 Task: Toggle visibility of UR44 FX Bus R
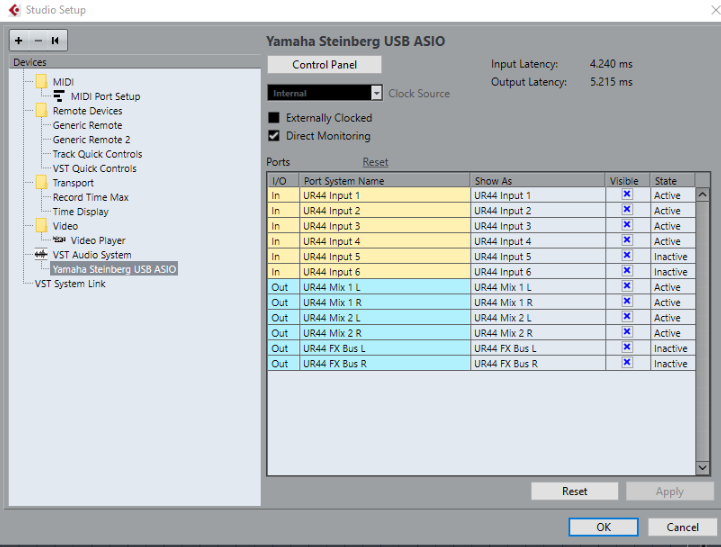click(626, 362)
